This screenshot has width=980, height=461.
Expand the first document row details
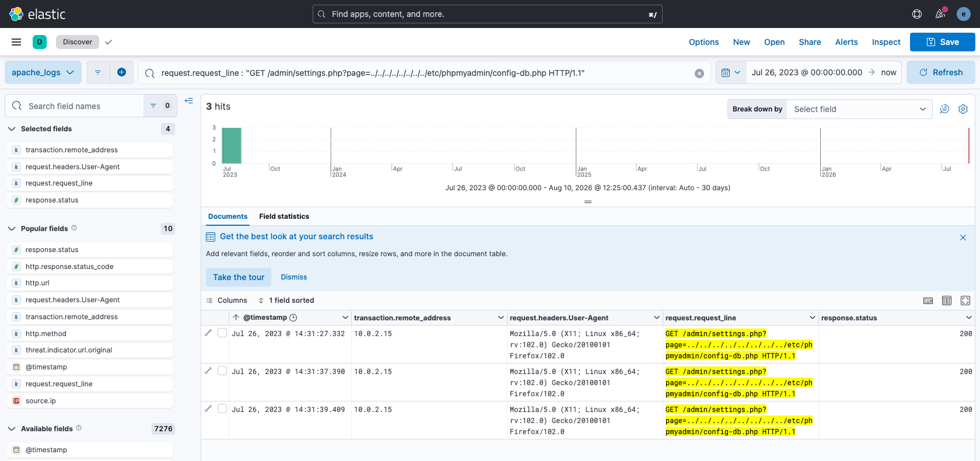coord(208,333)
